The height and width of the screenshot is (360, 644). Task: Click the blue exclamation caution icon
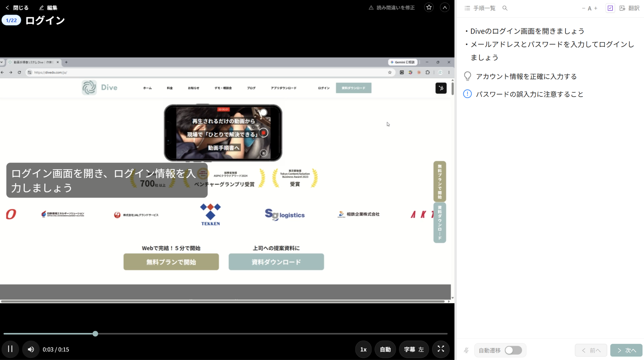coord(467,94)
